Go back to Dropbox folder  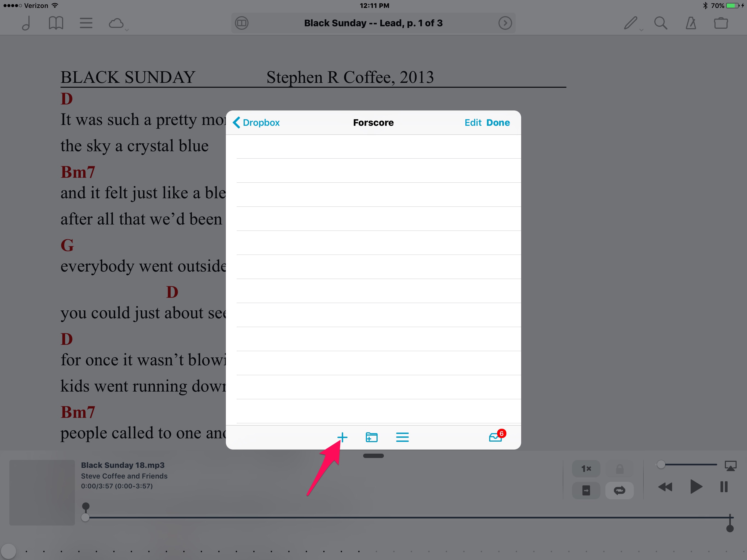click(256, 122)
